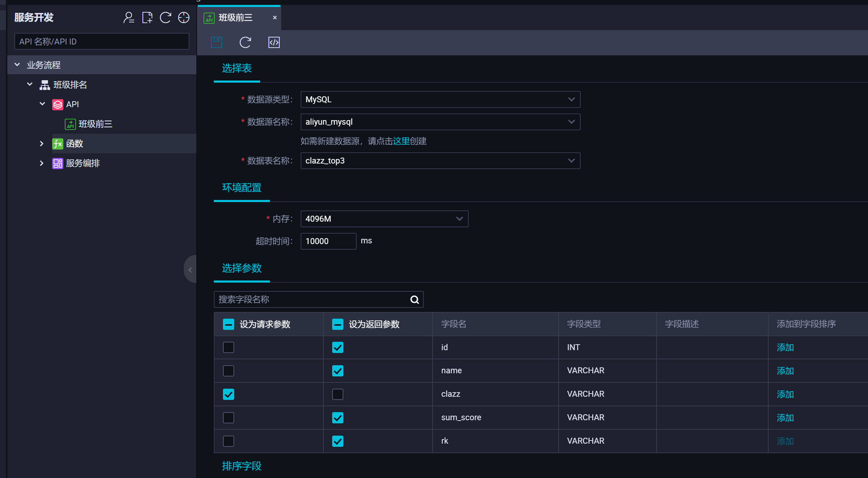Screen dimensions: 868x478
Task: Toggle select-all 设为请求参数 header checkbox
Action: [x=229, y=324]
